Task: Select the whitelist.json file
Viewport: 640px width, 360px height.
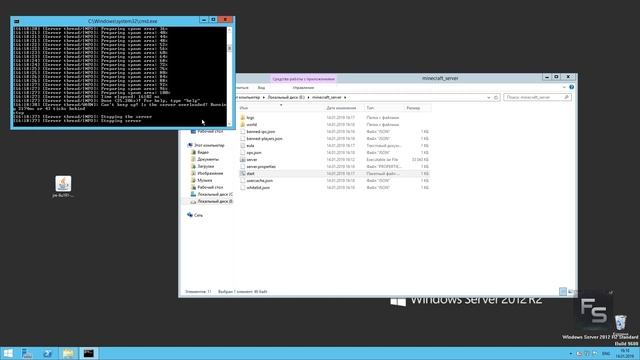Action: (x=258, y=187)
